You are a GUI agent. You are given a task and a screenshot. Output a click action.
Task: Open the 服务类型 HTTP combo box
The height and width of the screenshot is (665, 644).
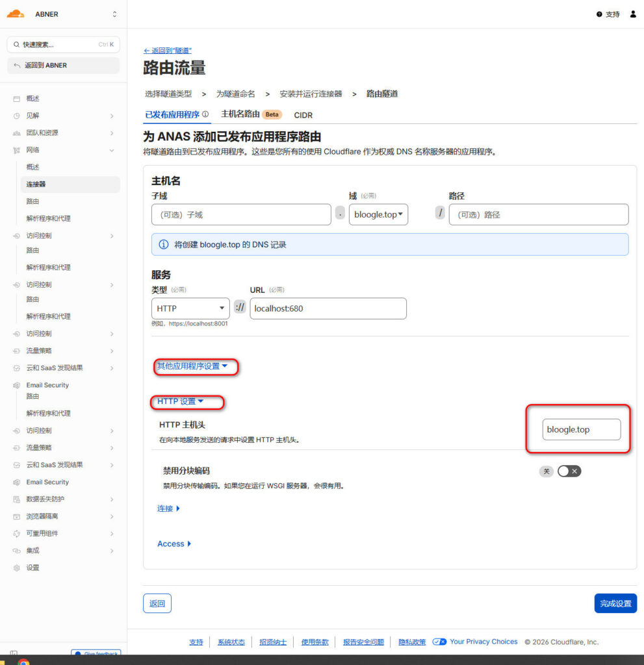[190, 308]
